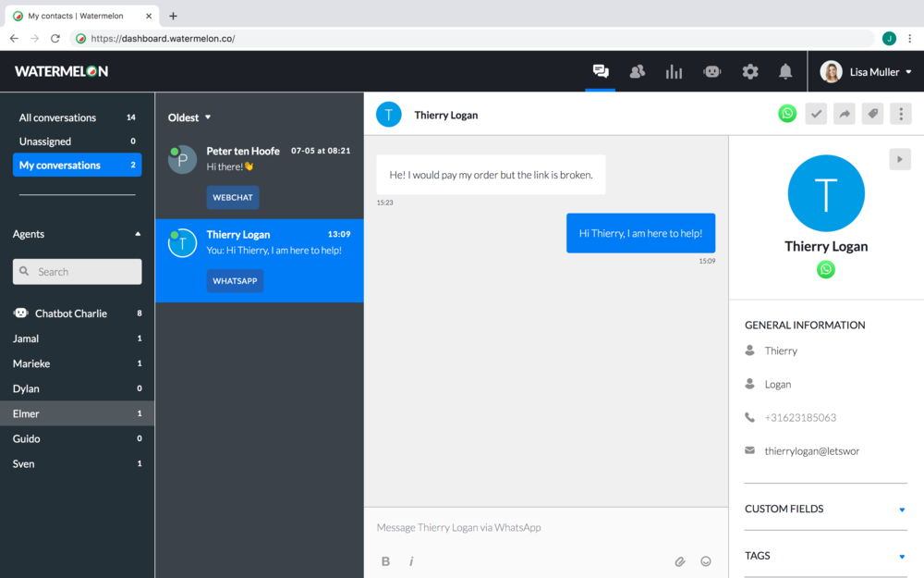Open the conversations chat icon in navbar
This screenshot has height=578, width=924.
point(601,71)
